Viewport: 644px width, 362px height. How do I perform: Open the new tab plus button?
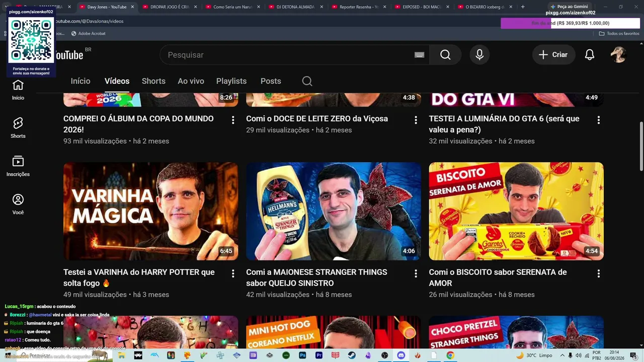523,7
